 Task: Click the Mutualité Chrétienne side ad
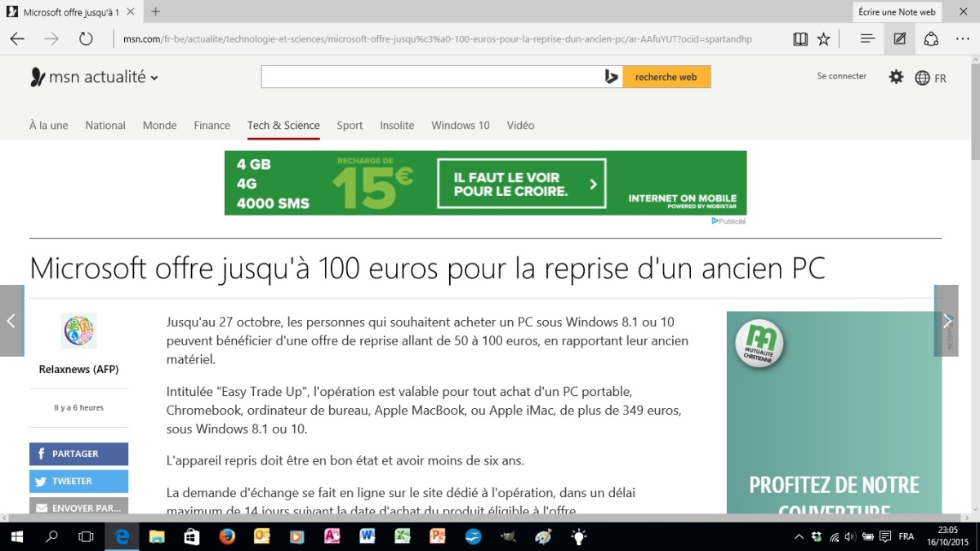coord(834,413)
